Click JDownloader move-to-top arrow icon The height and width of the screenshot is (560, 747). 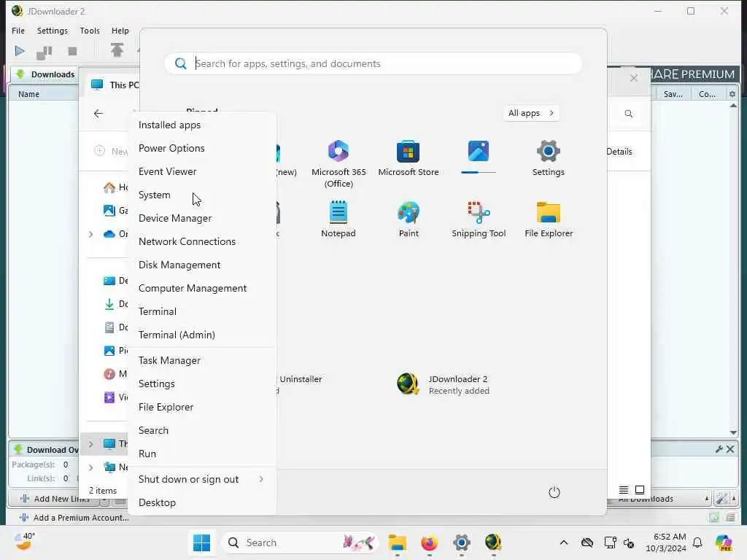(117, 50)
